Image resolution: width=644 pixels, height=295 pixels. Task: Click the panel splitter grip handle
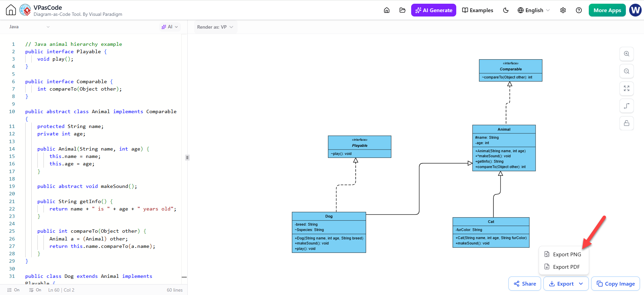point(187,157)
